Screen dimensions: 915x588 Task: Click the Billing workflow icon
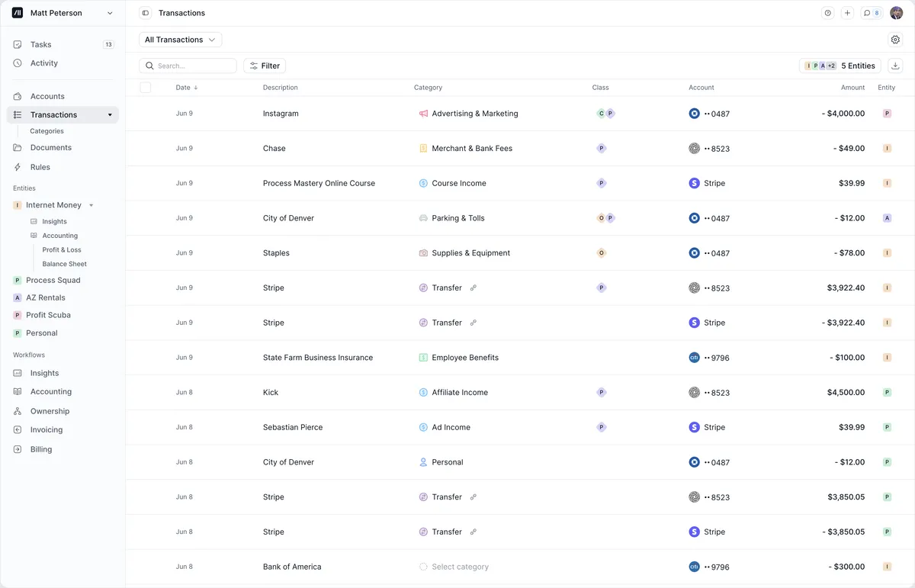pos(18,449)
